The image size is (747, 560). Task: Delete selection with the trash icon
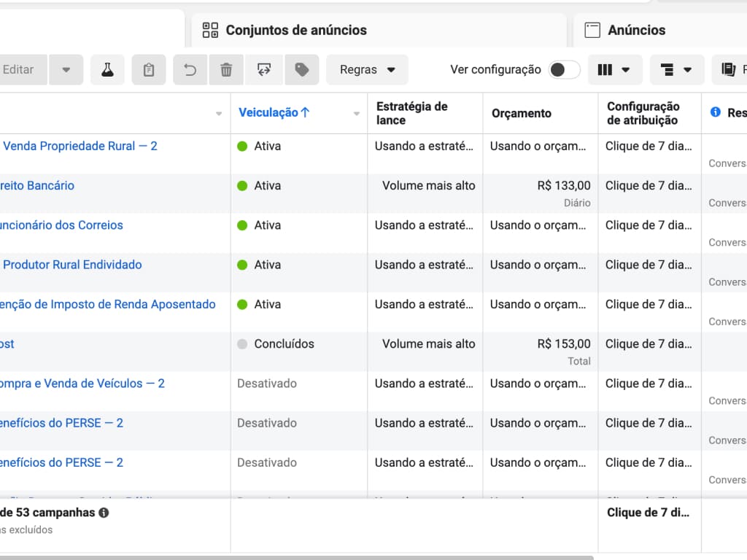tap(226, 70)
